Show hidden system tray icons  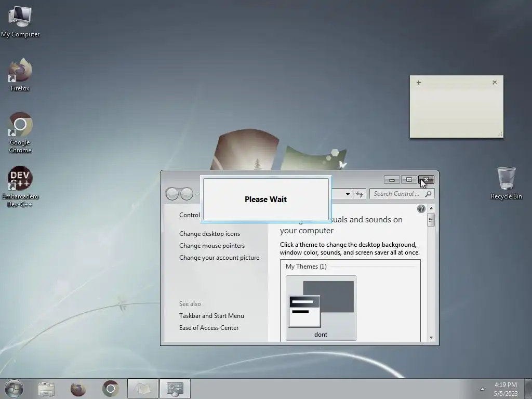pyautogui.click(x=482, y=389)
